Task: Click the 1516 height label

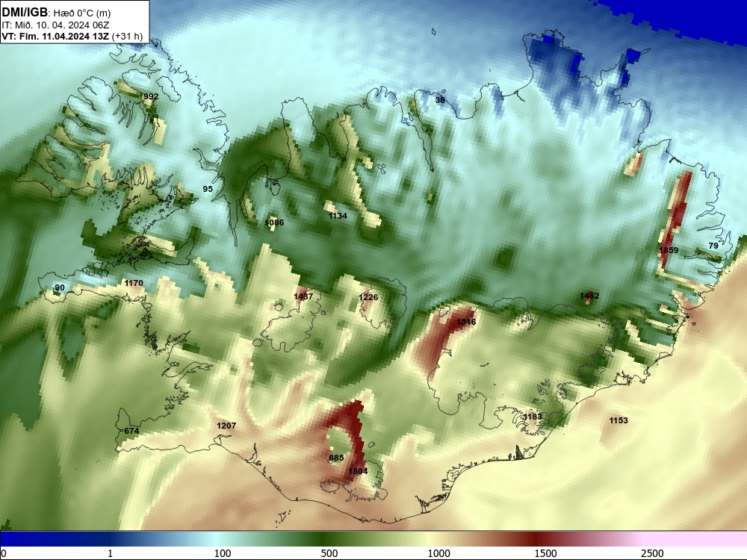Action: pyautogui.click(x=466, y=322)
